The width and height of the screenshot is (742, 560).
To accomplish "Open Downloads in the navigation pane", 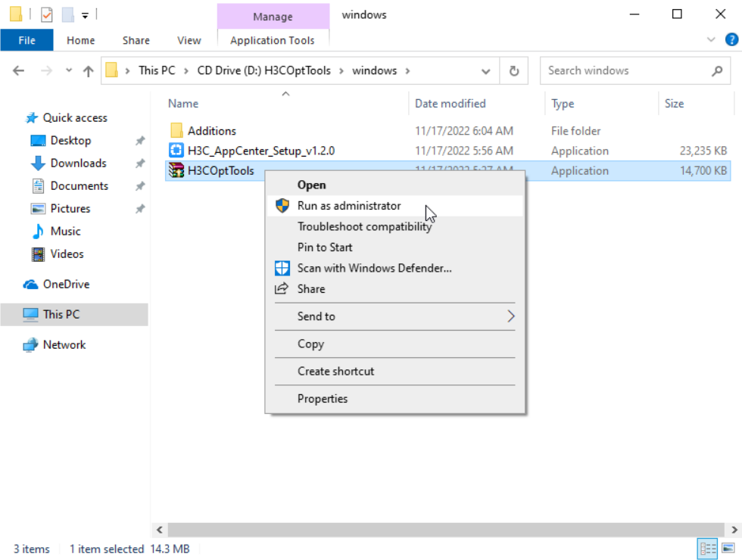I will click(79, 163).
